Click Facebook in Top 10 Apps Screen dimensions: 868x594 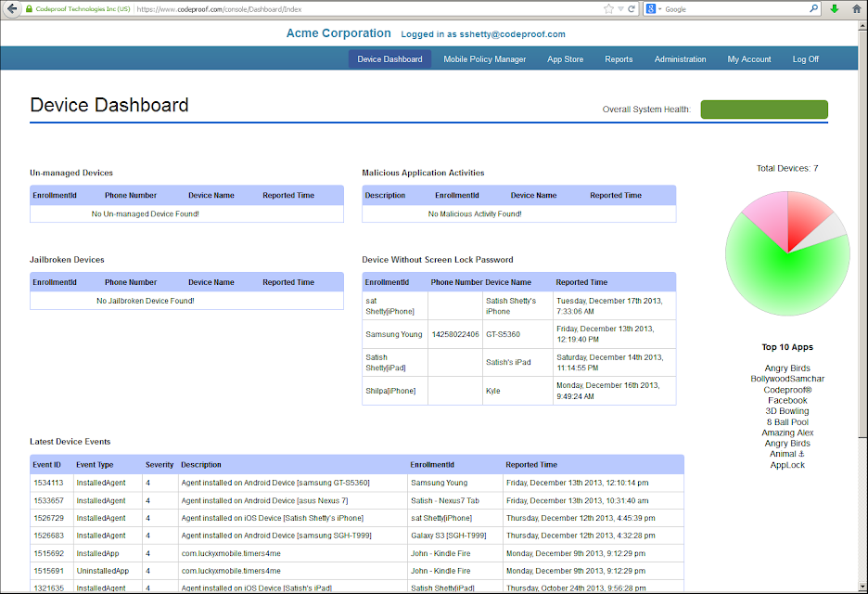787,401
